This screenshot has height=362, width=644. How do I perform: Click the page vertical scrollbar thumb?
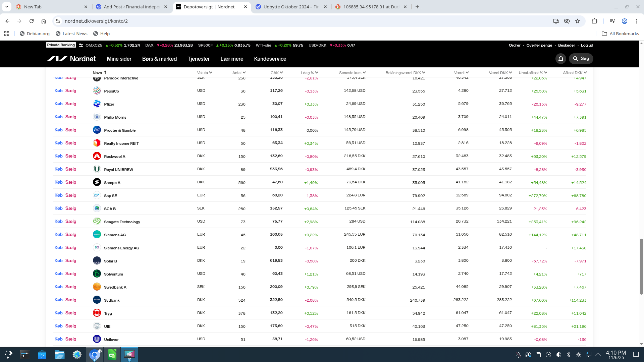point(641,266)
